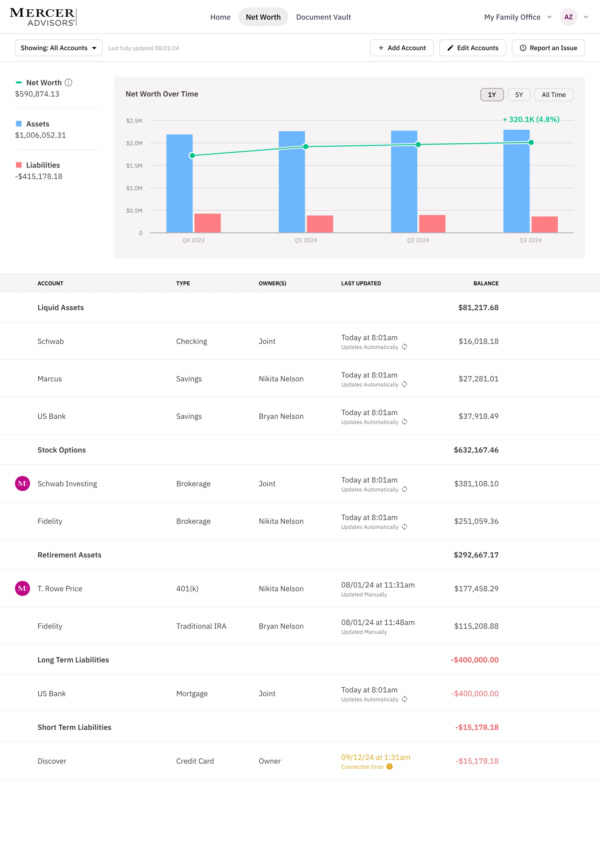
Task: Click the sync icon in US Bank Mortgage row
Action: click(405, 699)
